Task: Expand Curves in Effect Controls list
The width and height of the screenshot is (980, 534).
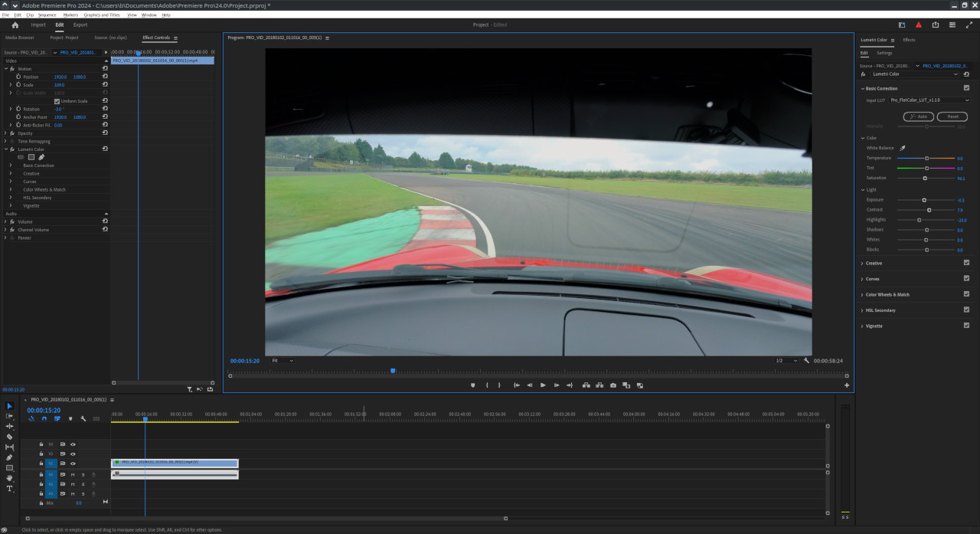Action: 11,182
